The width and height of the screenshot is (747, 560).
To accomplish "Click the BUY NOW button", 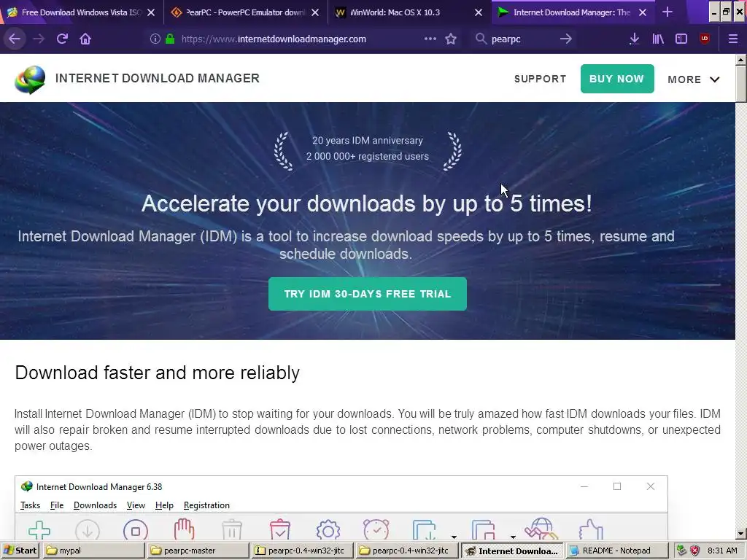I will pos(617,79).
